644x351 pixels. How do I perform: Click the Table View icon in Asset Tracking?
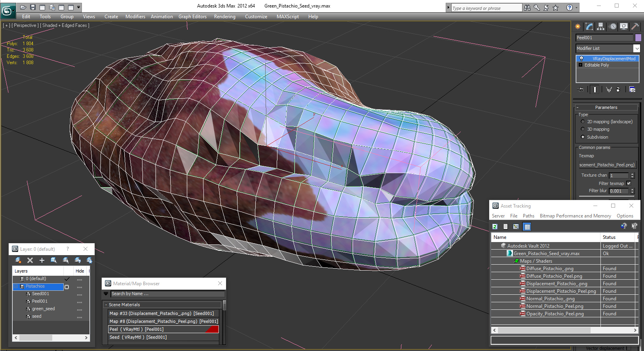(x=527, y=227)
